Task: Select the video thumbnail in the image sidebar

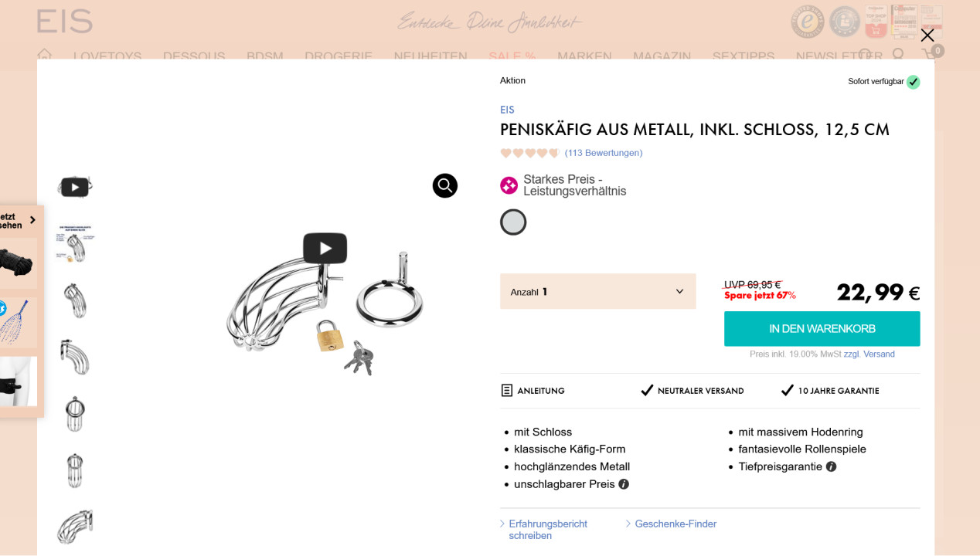Action: coord(74,186)
